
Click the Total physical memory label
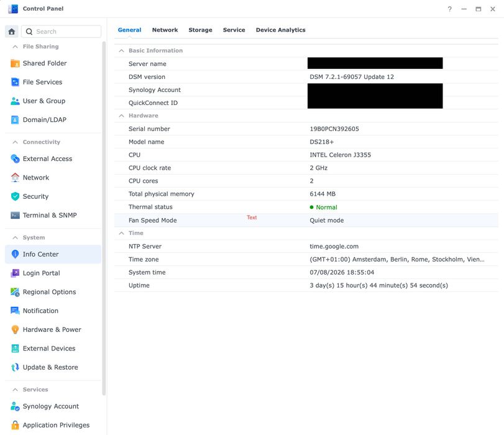pyautogui.click(x=162, y=194)
